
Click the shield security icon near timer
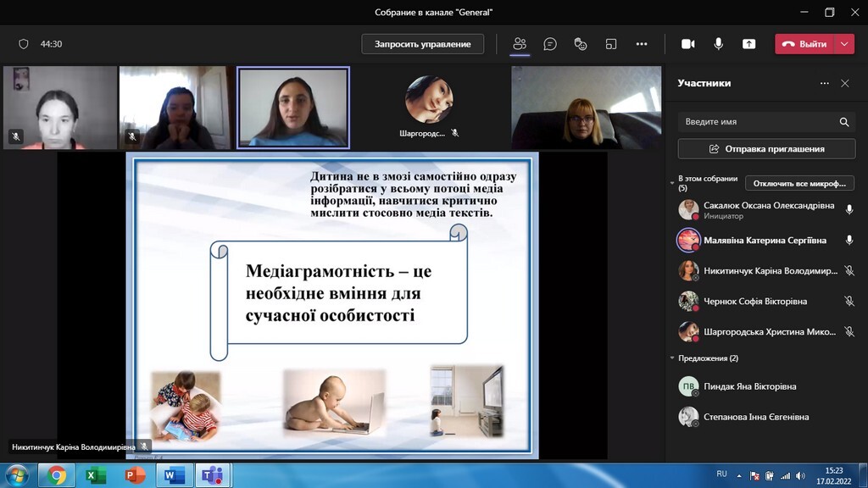[24, 44]
